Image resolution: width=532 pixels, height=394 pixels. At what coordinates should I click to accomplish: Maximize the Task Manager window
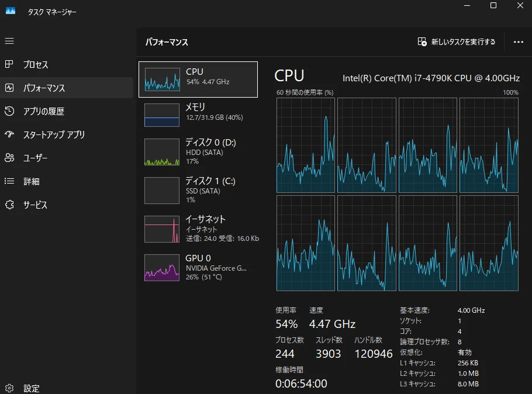click(493, 5)
